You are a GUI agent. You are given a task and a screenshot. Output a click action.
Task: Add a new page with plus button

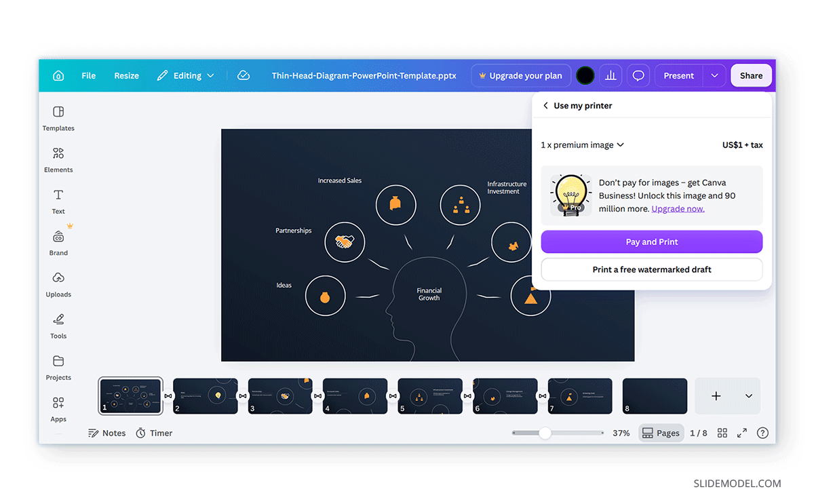(x=716, y=396)
